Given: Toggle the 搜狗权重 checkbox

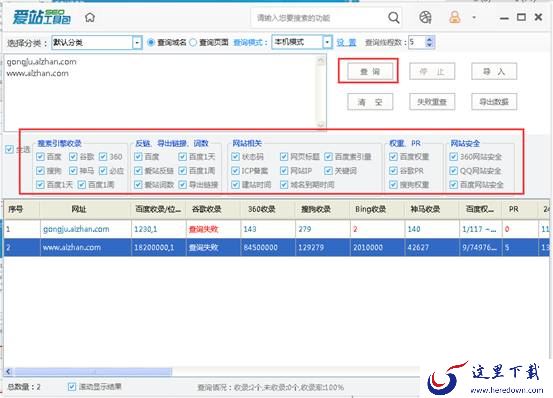Looking at the screenshot, I should click(x=393, y=184).
